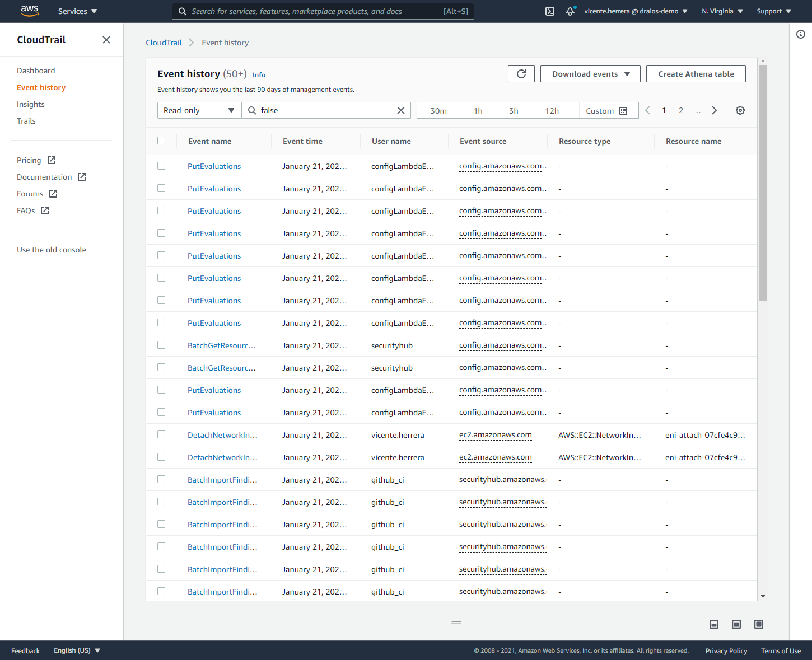
Task: Open the Download events dropdown
Action: 590,74
